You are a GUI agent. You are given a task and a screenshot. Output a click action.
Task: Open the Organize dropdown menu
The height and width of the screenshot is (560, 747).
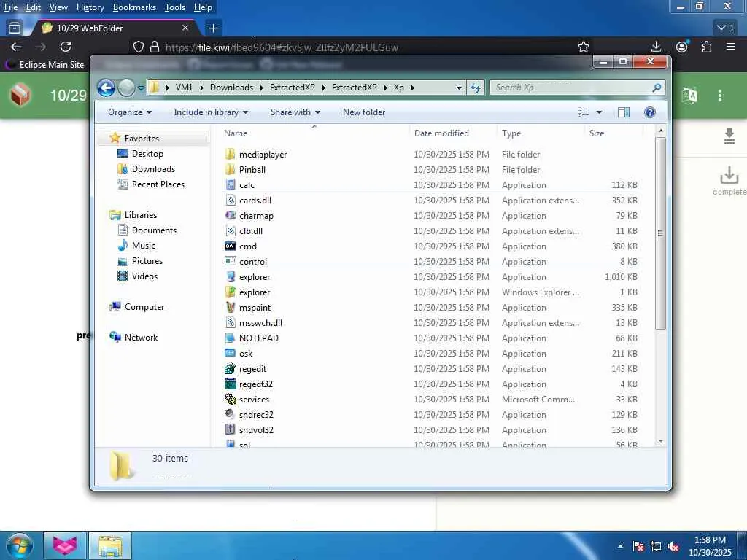pyautogui.click(x=130, y=112)
